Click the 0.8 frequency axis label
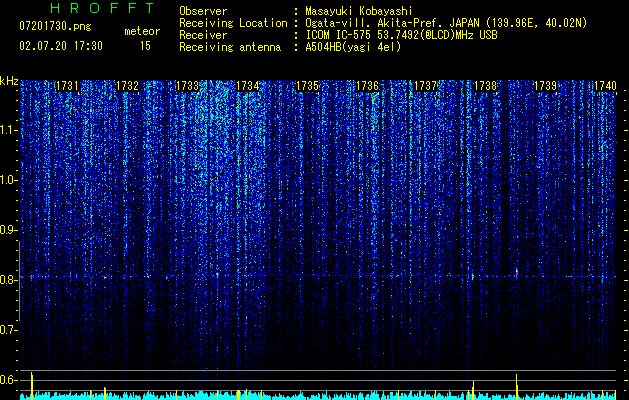629x400 pixels. tap(7, 280)
